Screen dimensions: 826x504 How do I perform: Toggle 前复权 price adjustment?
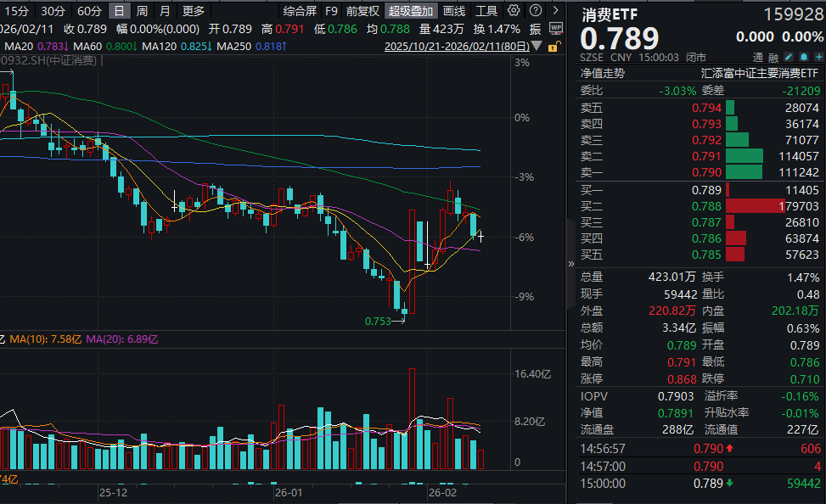click(362, 11)
